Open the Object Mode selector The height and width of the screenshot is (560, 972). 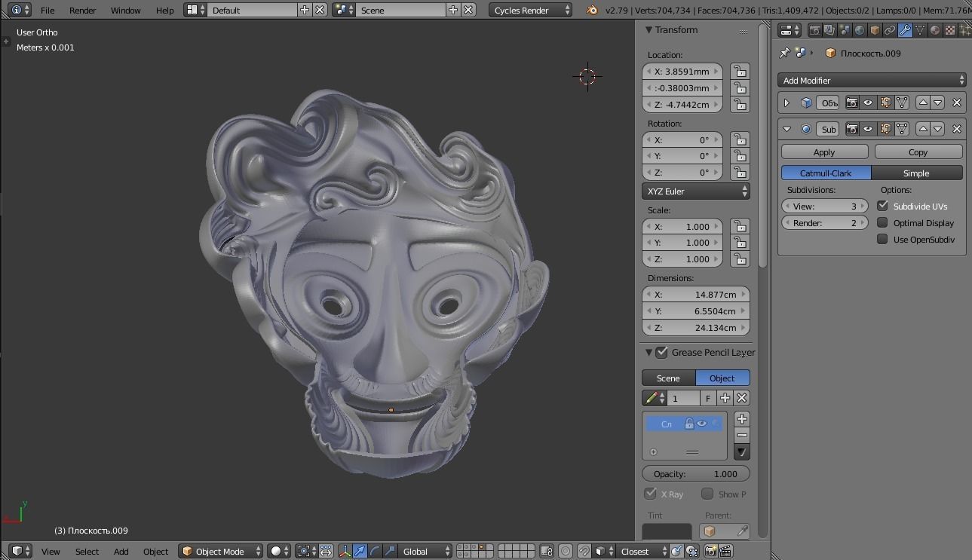(x=220, y=551)
